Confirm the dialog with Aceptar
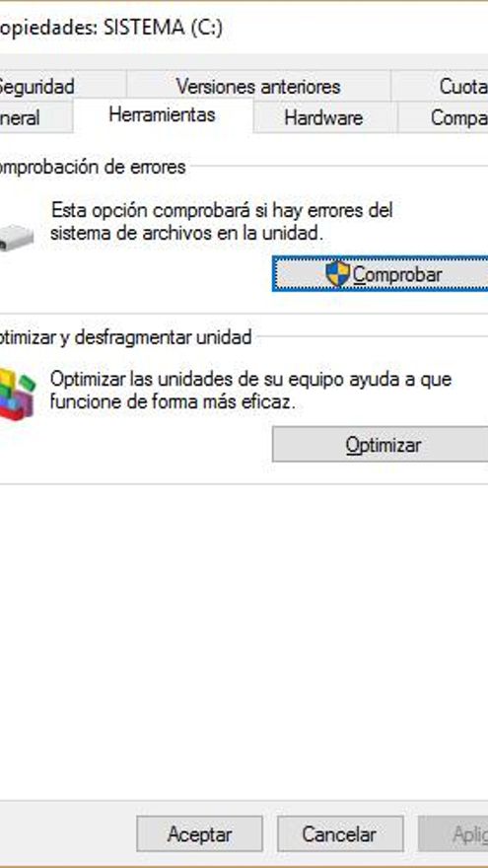 pyautogui.click(x=199, y=833)
